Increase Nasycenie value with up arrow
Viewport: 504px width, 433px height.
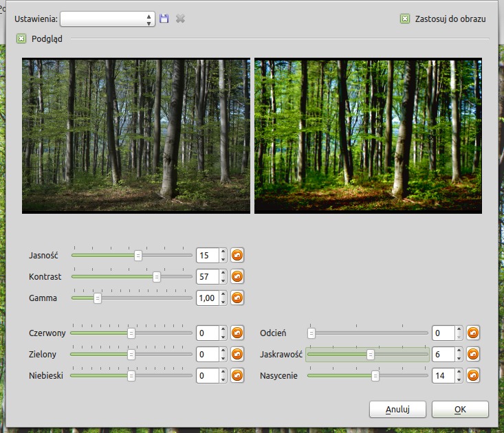click(459, 372)
